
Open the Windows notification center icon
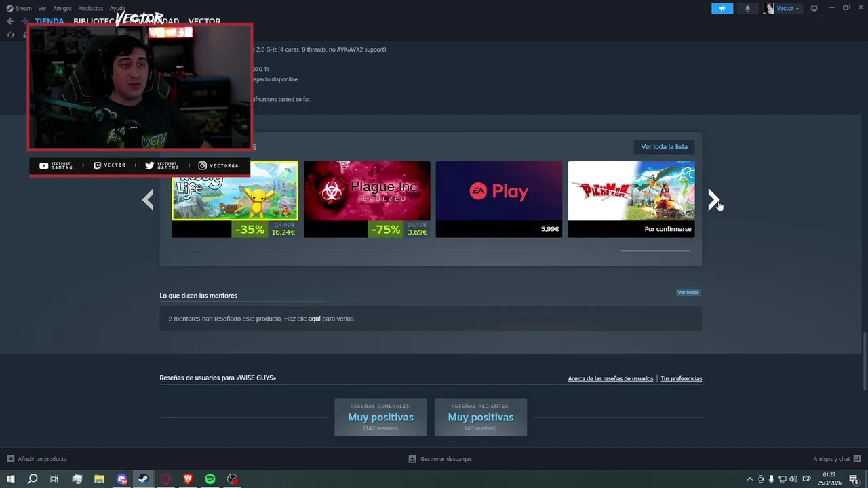point(854,479)
